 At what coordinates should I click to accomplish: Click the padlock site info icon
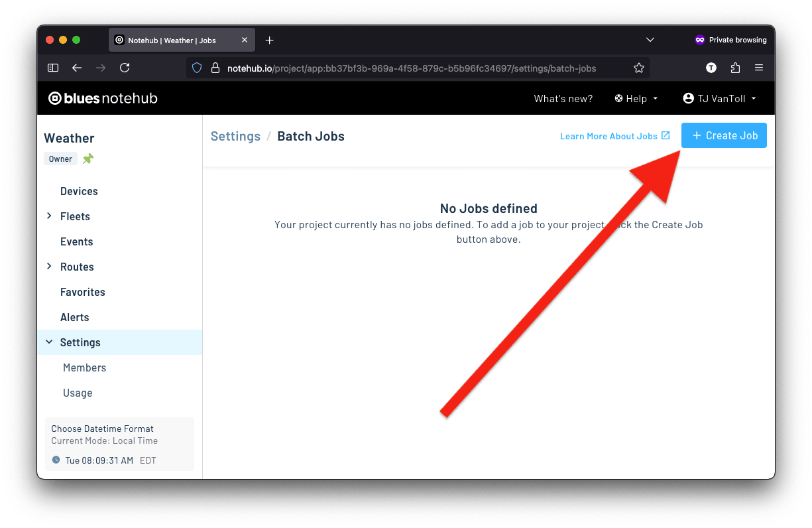tap(215, 68)
